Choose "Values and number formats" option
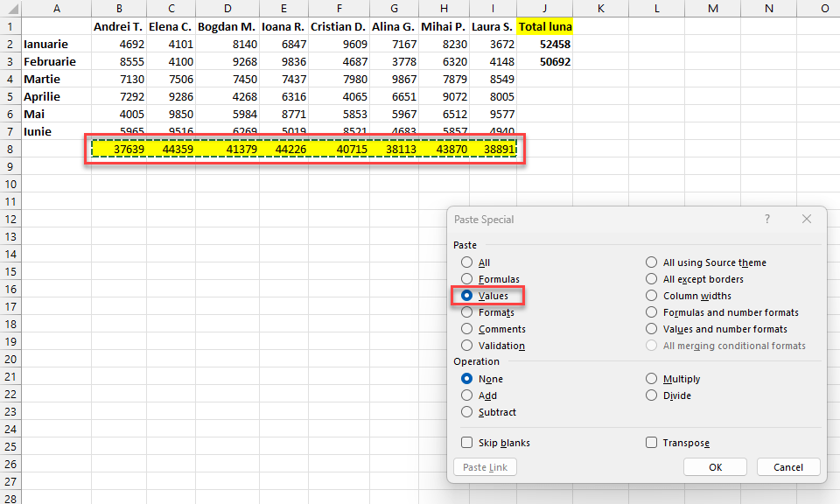The image size is (840, 504). (651, 328)
